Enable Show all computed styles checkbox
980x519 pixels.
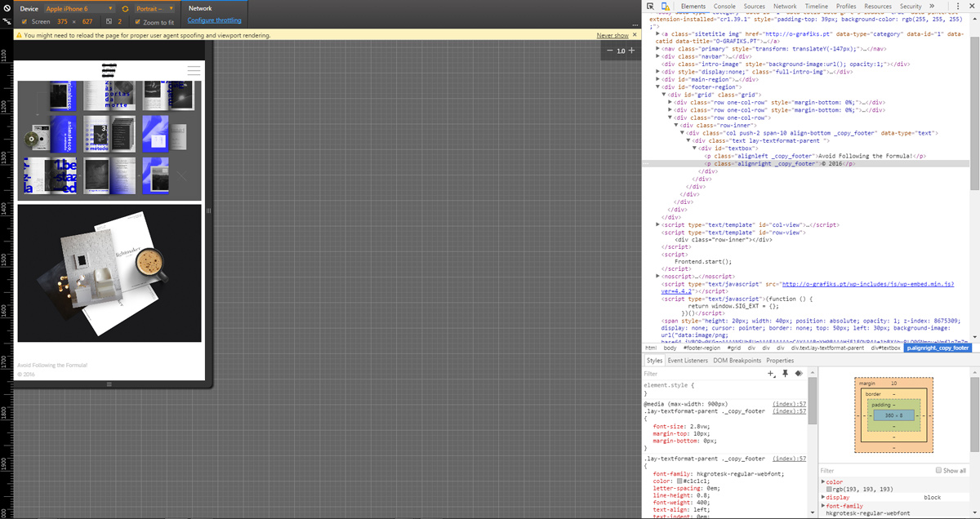[x=939, y=471]
